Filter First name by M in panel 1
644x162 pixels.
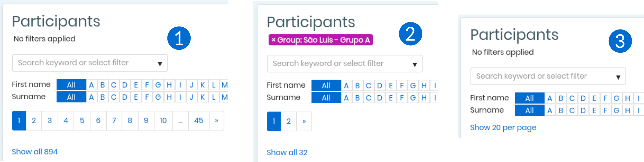click(x=224, y=85)
